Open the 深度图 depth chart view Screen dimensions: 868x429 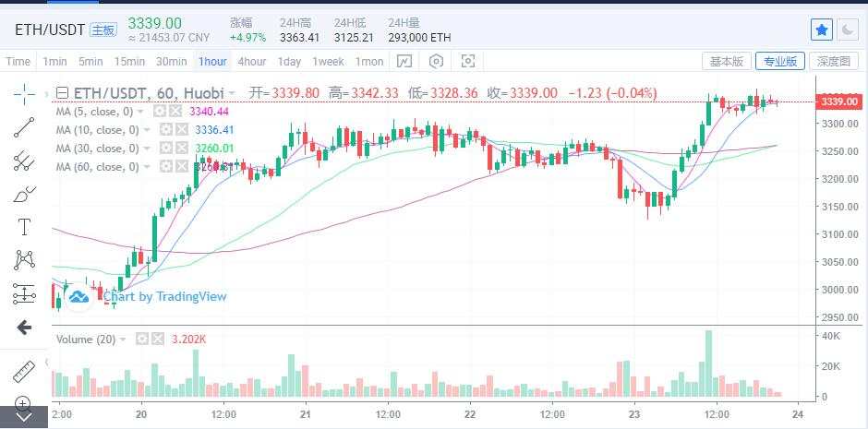point(833,62)
